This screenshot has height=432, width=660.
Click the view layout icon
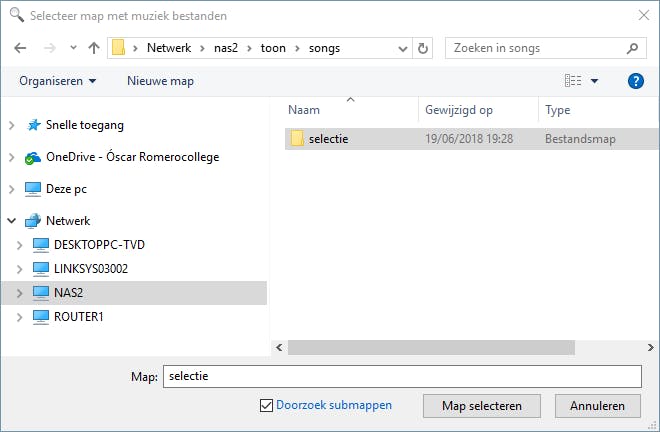[573, 81]
